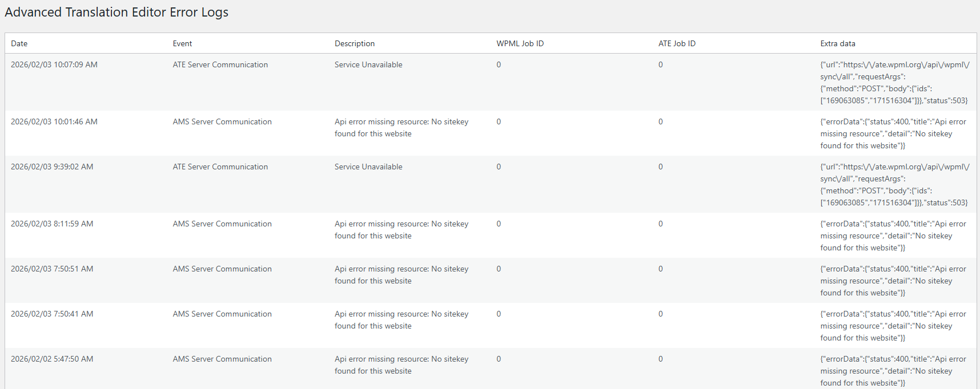Click the Date column header
The width and height of the screenshot is (980, 389).
(x=19, y=43)
